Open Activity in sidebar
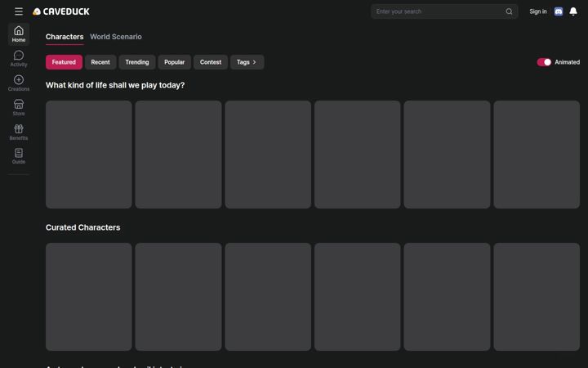 [x=18, y=59]
